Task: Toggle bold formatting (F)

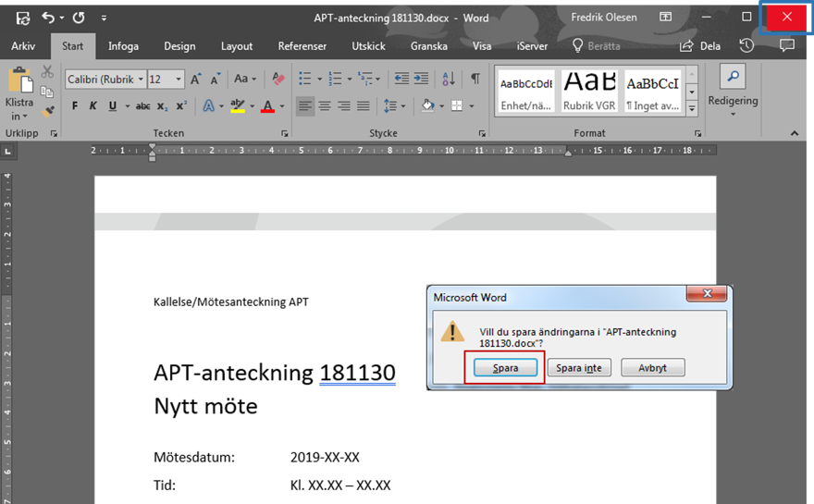Action: point(75,106)
